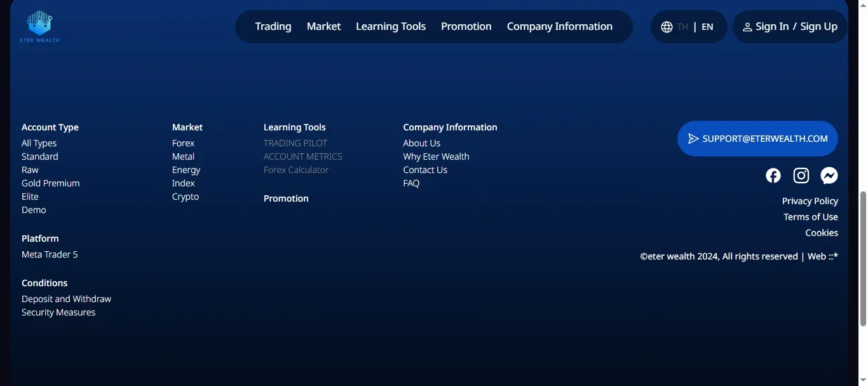This screenshot has height=386, width=868.
Task: Click the paper plane icon in support button
Action: pos(693,139)
